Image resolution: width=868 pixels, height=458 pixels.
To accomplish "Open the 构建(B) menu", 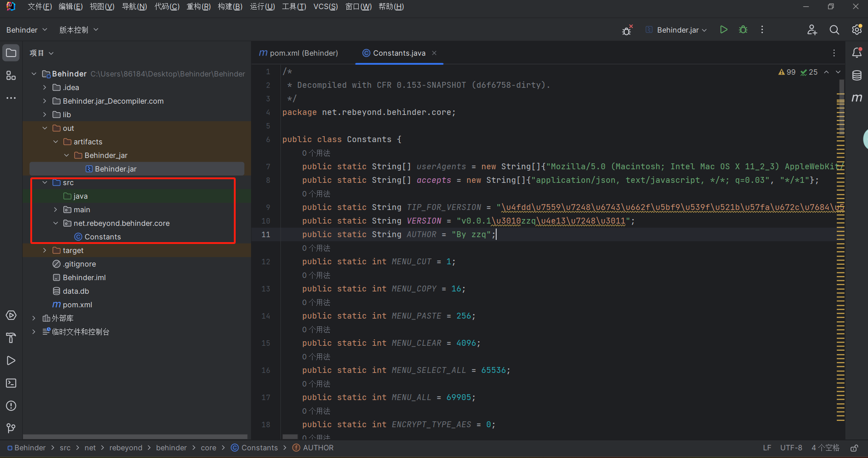I will click(230, 7).
